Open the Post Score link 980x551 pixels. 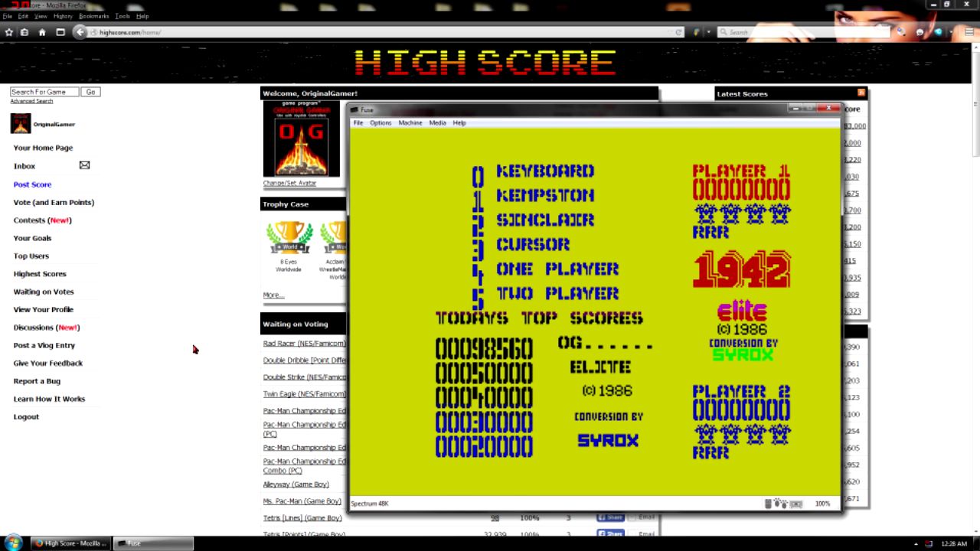[32, 184]
